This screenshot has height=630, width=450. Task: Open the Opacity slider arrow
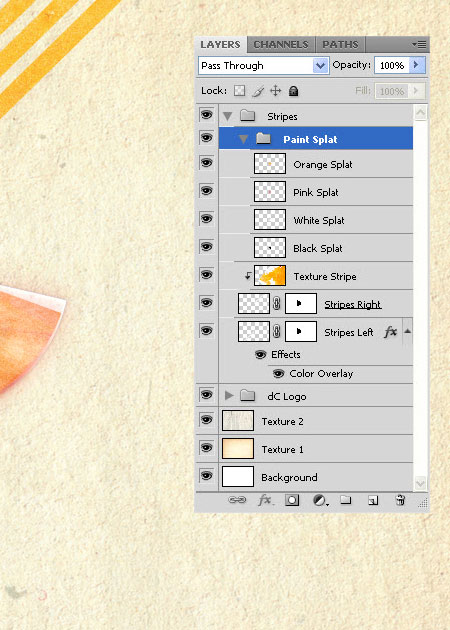417,65
